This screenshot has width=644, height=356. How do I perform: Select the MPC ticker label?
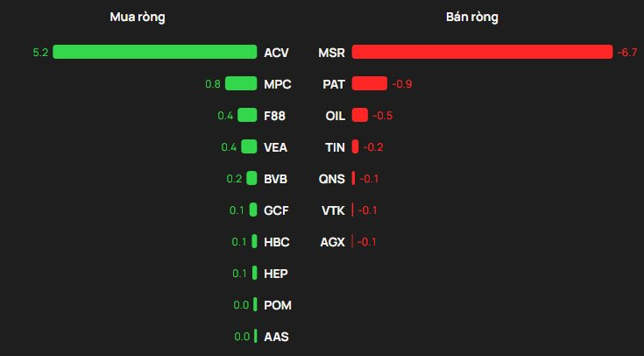click(277, 84)
